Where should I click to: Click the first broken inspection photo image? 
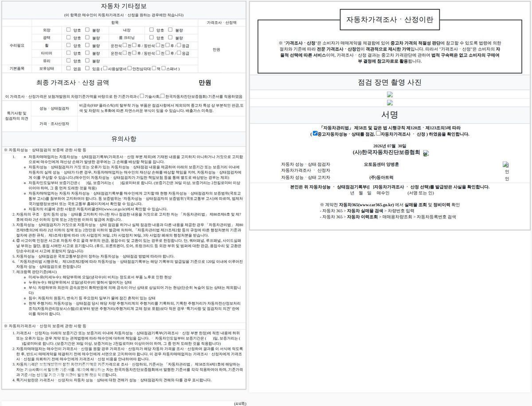tap(390, 94)
